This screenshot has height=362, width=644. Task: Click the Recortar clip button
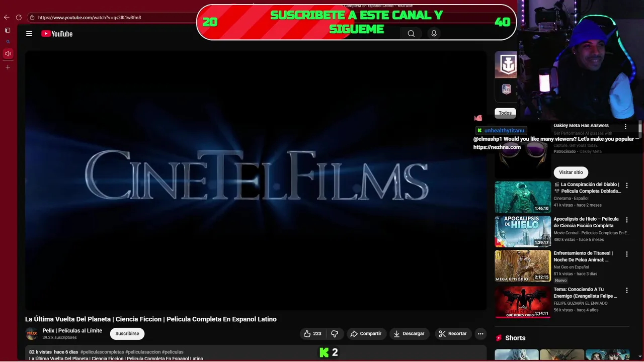(452, 333)
